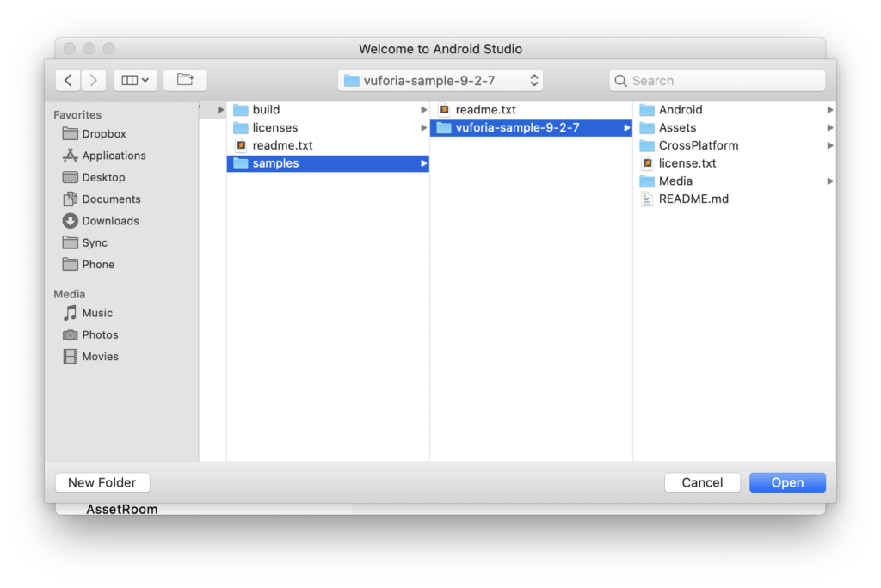Expand the build folder arrow
881x588 pixels.
click(423, 110)
